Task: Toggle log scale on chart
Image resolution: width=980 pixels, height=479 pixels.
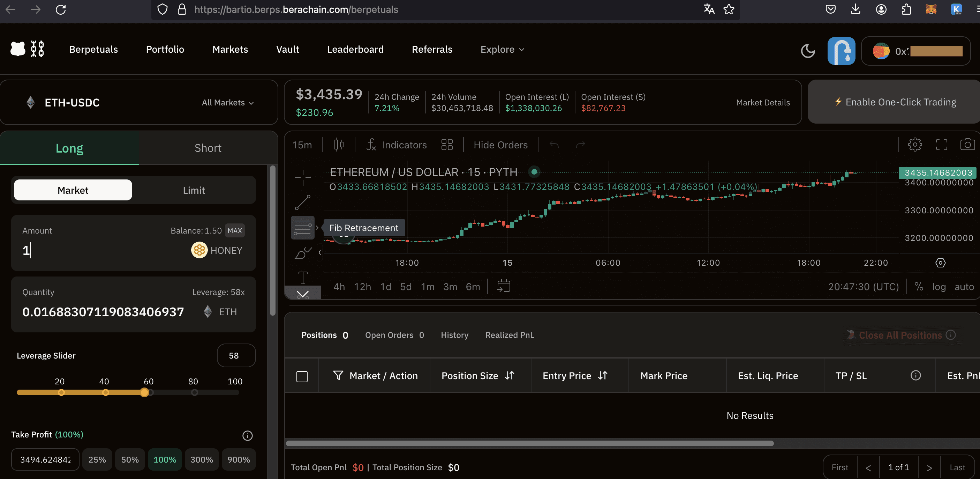Action: (x=938, y=287)
